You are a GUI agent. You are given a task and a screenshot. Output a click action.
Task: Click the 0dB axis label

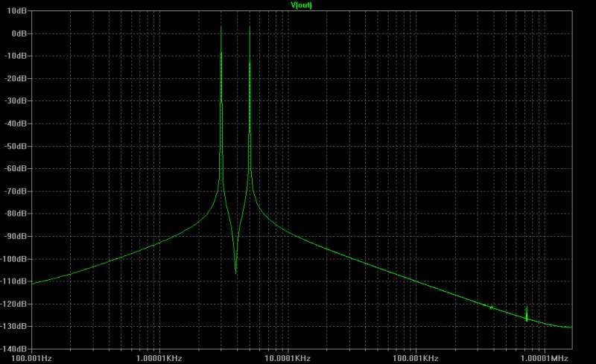tap(19, 33)
